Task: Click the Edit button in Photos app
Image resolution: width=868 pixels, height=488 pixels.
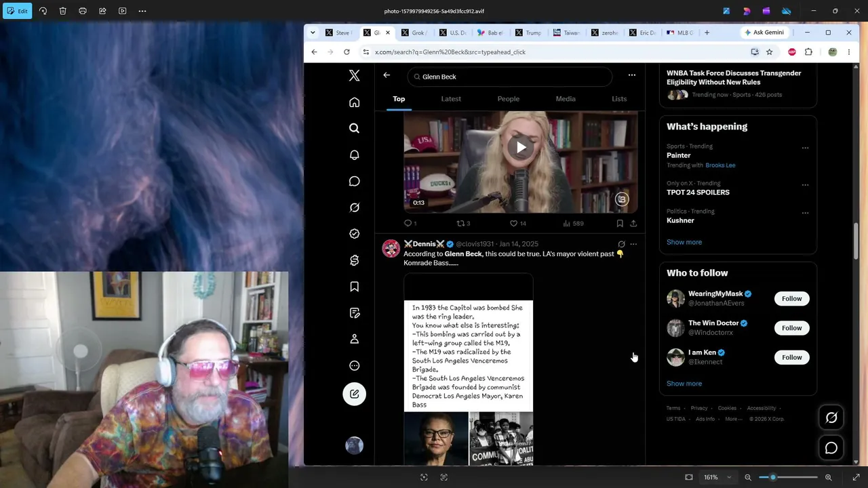Action: coord(17,11)
